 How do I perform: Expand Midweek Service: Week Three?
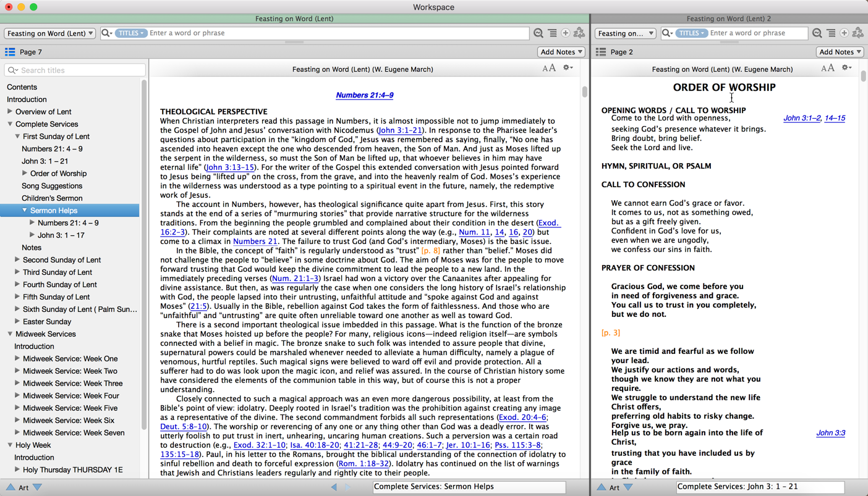tap(17, 384)
